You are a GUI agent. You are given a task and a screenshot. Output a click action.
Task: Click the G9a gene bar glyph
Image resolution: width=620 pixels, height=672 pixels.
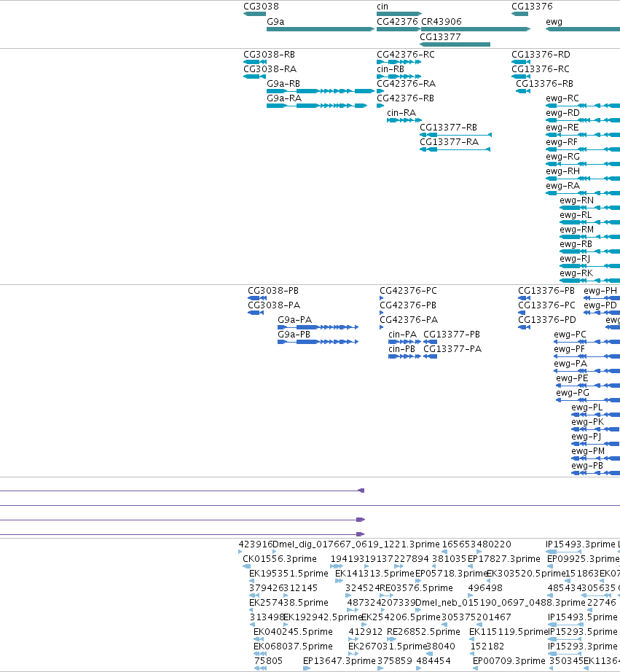tap(321, 29)
